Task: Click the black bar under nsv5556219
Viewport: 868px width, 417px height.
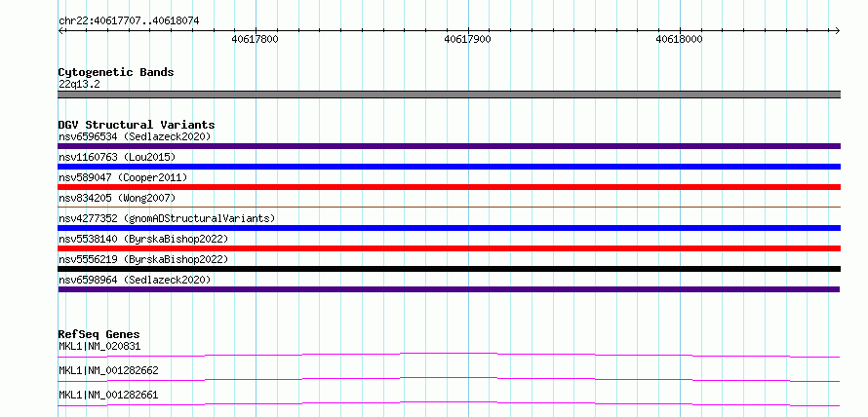Action: tap(450, 269)
